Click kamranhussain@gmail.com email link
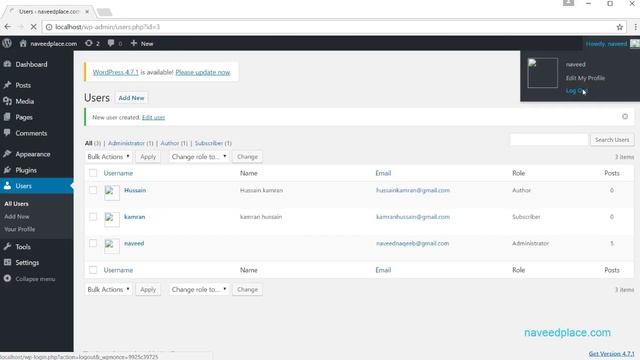This screenshot has height=360, width=640. click(413, 217)
